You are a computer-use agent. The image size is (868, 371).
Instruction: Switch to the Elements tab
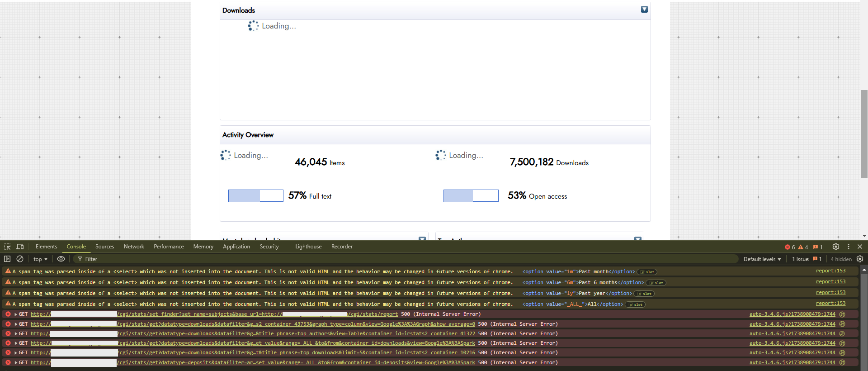(46, 247)
